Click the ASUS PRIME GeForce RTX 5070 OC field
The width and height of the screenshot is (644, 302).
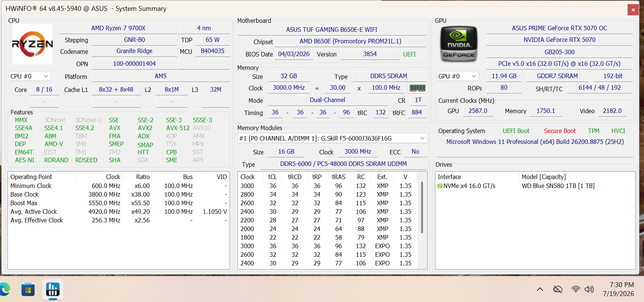pos(559,28)
